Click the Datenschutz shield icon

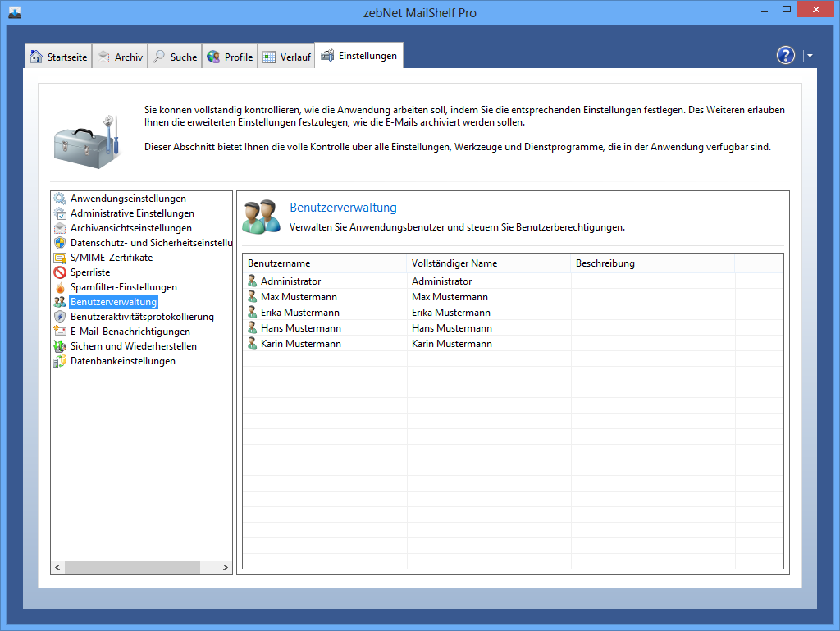pyautogui.click(x=60, y=243)
